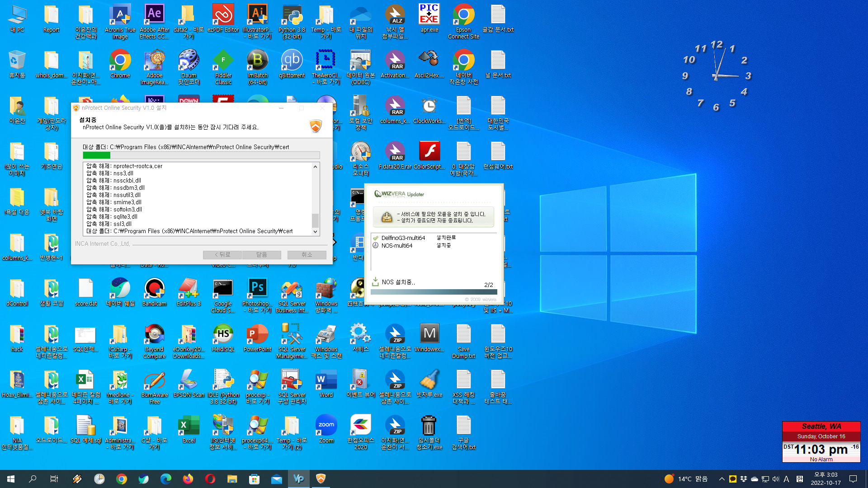The height and width of the screenshot is (488, 868).
Task: Open Microsoft Edge from the taskbar
Action: (x=165, y=479)
